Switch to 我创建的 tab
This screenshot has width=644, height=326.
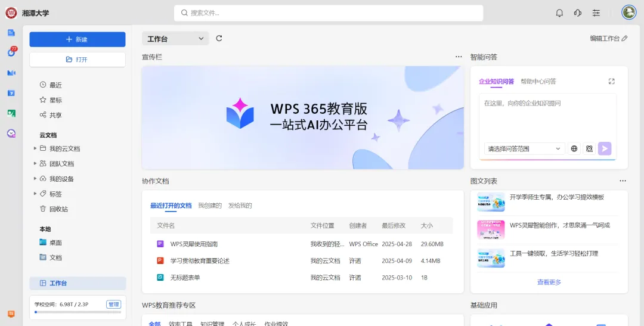coord(210,205)
